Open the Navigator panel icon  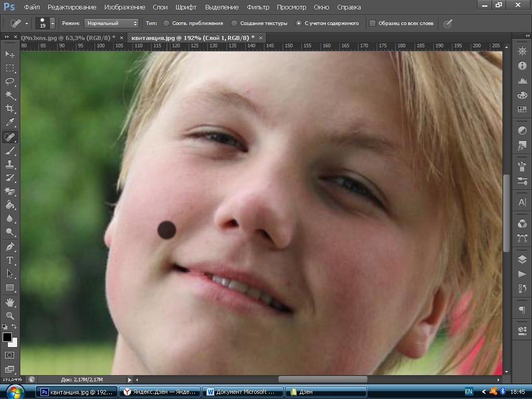click(522, 51)
